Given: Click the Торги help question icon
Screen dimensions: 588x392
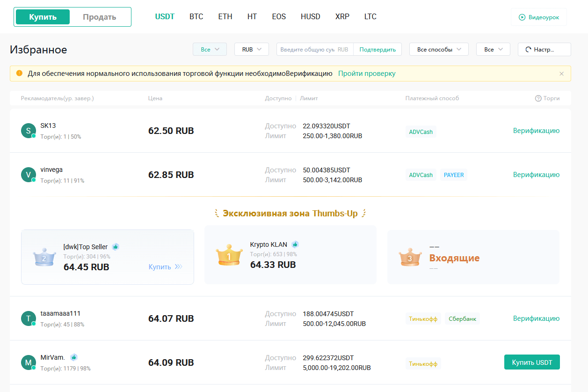Looking at the screenshot, I should click(x=538, y=98).
